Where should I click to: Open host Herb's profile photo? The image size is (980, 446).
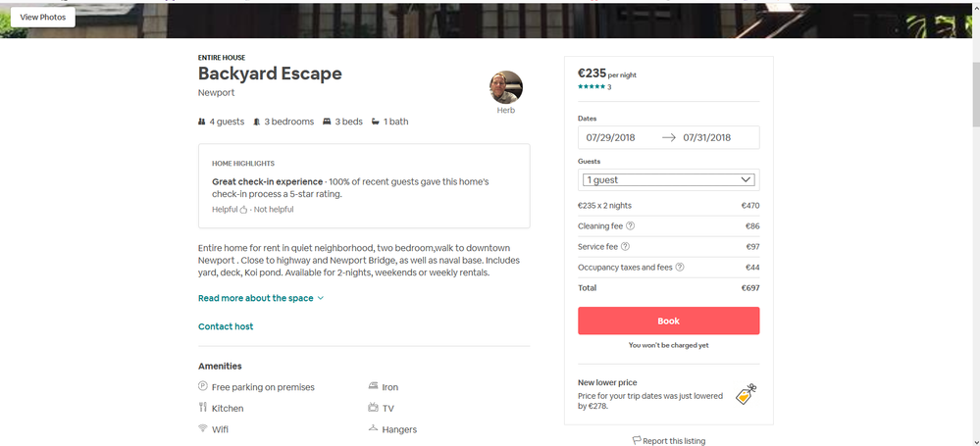tap(506, 87)
